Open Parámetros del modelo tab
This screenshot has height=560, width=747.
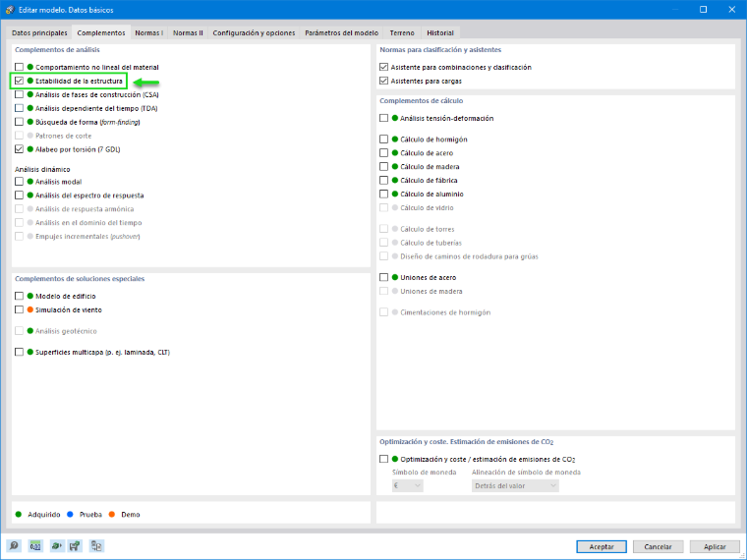tap(342, 32)
